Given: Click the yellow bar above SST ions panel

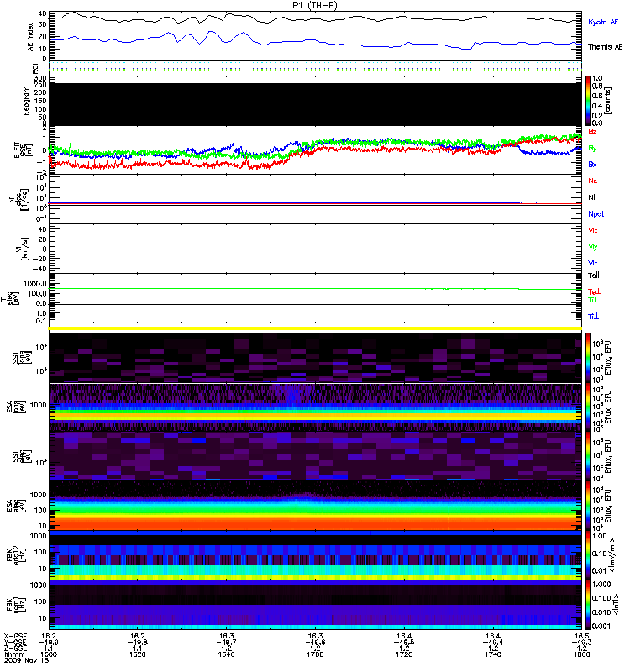Looking at the screenshot, I should [315, 328].
